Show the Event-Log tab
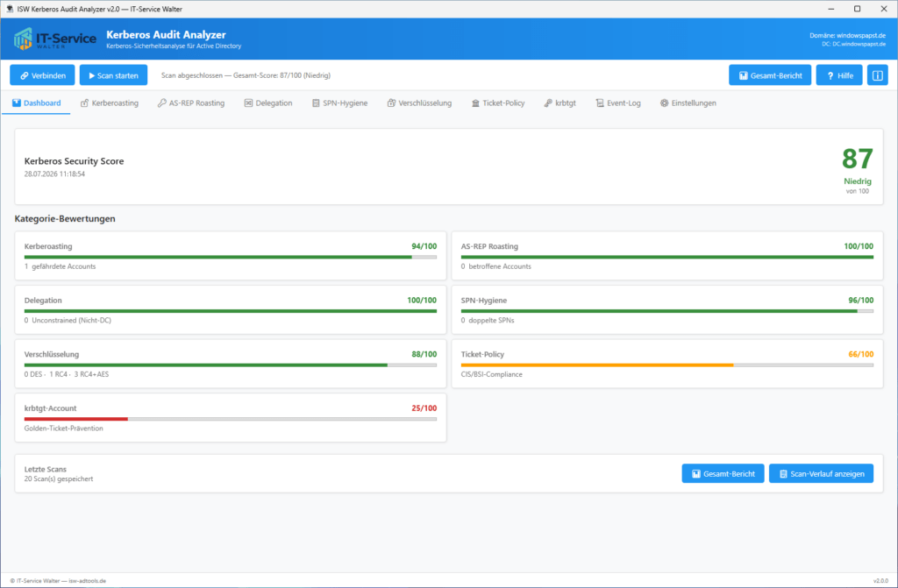 pos(618,103)
